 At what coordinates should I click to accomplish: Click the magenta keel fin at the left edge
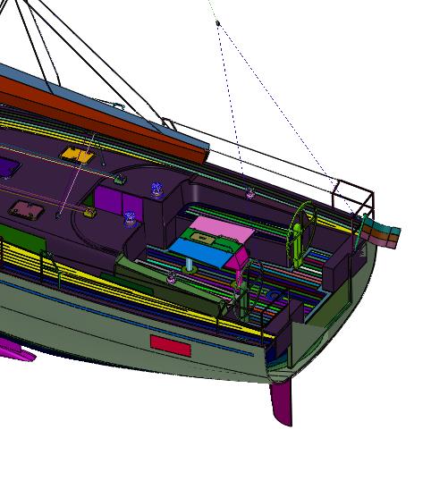(x=16, y=350)
